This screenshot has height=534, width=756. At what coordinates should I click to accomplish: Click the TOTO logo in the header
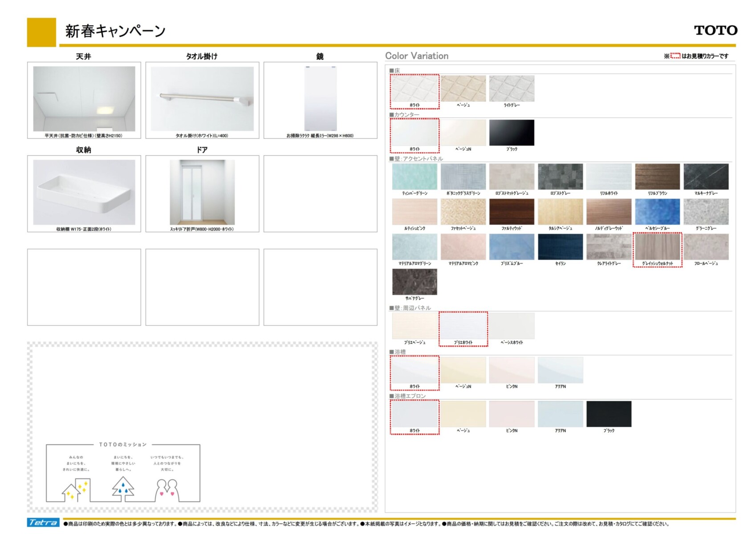click(715, 30)
